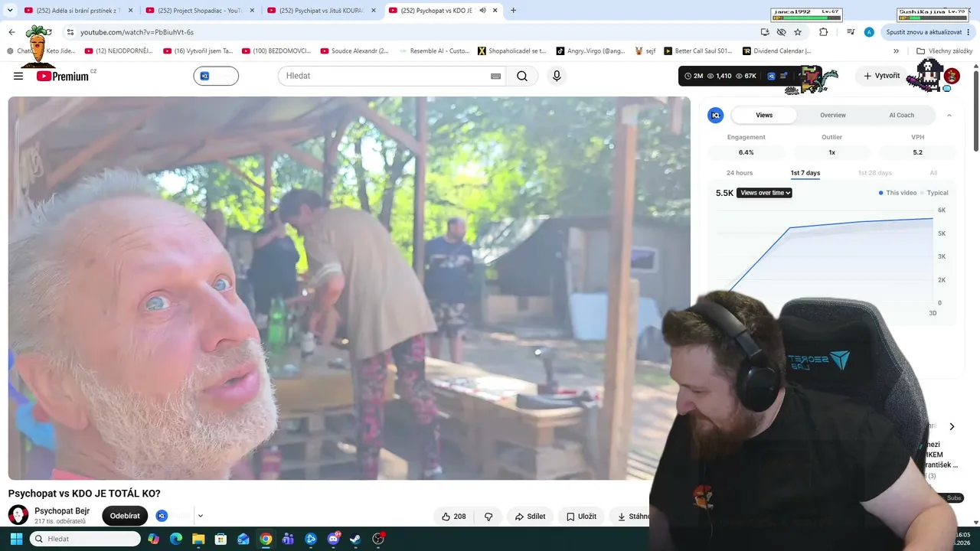Viewport: 980px width, 551px height.
Task: Open the media control playlist icon
Action: pos(851,32)
